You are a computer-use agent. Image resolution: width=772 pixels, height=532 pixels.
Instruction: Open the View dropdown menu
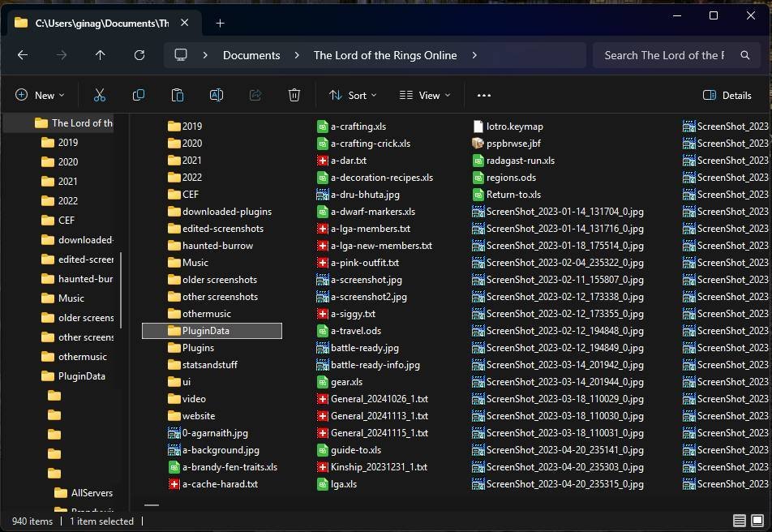[x=425, y=95]
